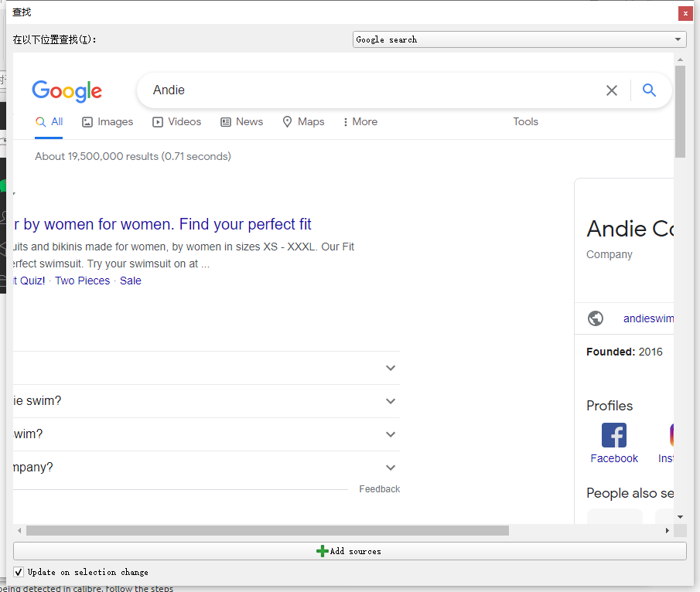Open the Videos tab

coord(176,122)
